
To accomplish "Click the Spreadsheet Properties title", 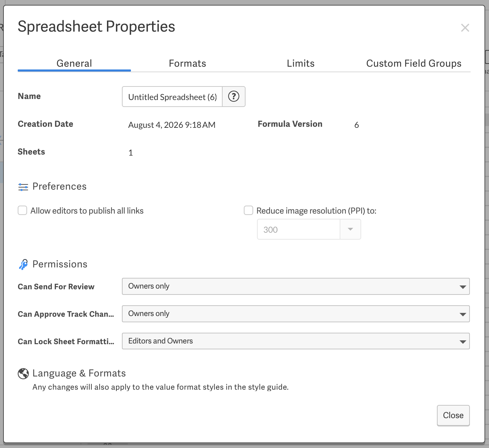I will 97,27.
